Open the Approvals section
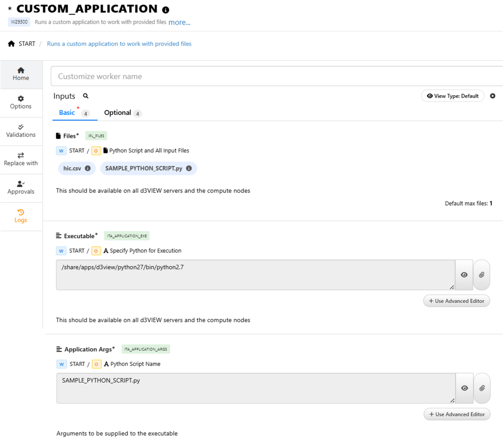The width and height of the screenshot is (504, 443). [x=21, y=187]
